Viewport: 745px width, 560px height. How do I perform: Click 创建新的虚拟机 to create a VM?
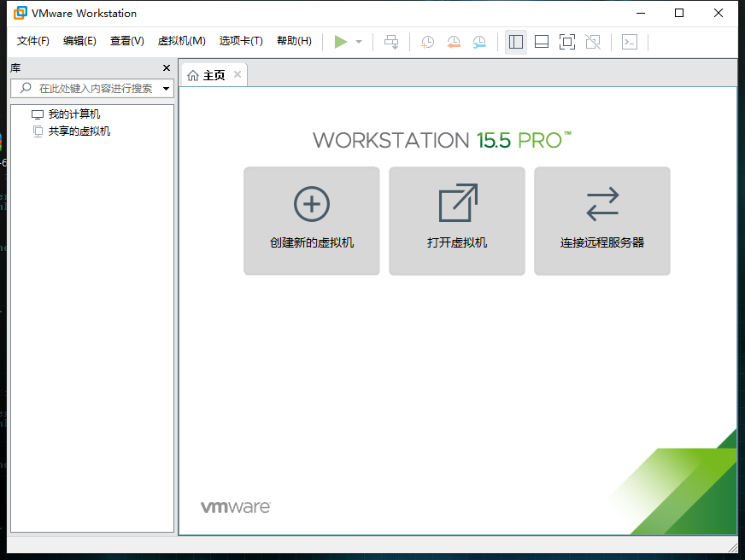pyautogui.click(x=311, y=221)
